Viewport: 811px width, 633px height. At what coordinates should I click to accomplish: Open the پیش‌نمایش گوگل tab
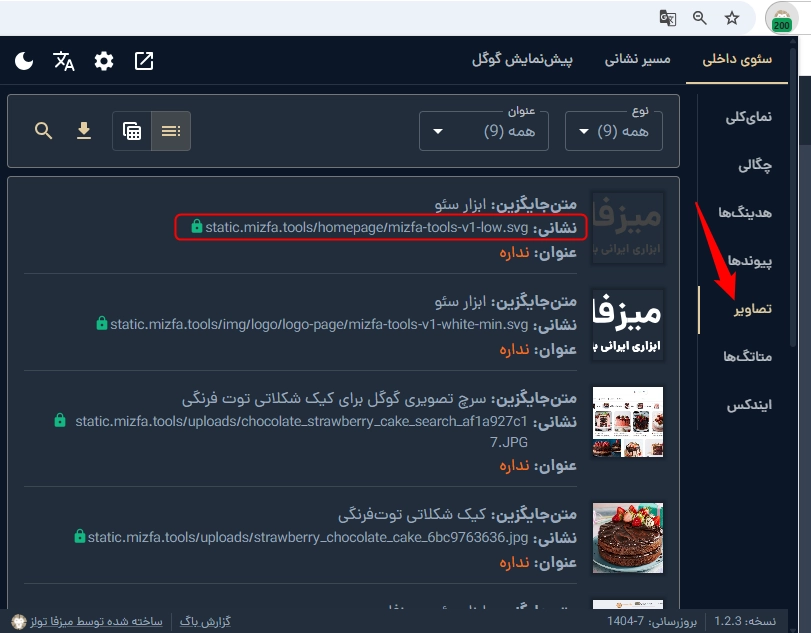click(x=523, y=60)
